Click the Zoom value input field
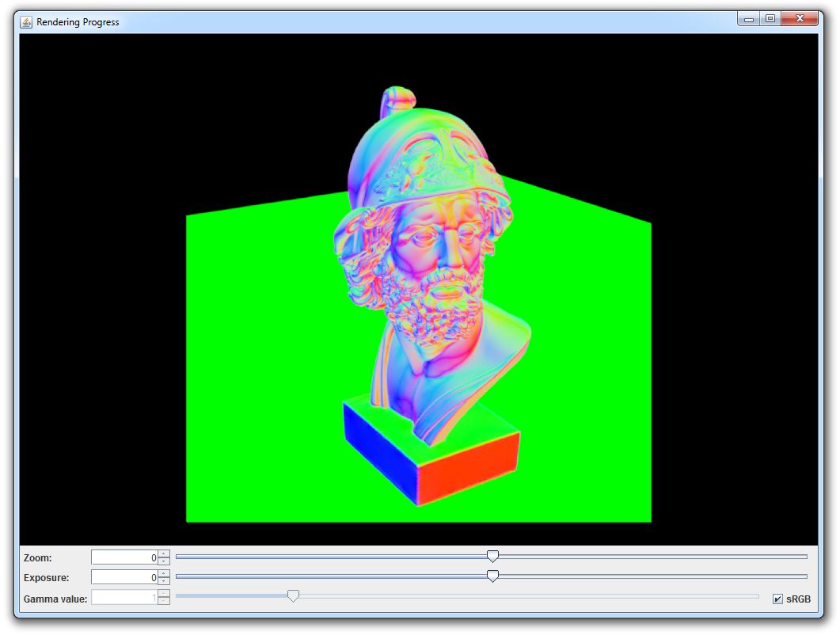The image size is (840, 635). pyautogui.click(x=124, y=557)
